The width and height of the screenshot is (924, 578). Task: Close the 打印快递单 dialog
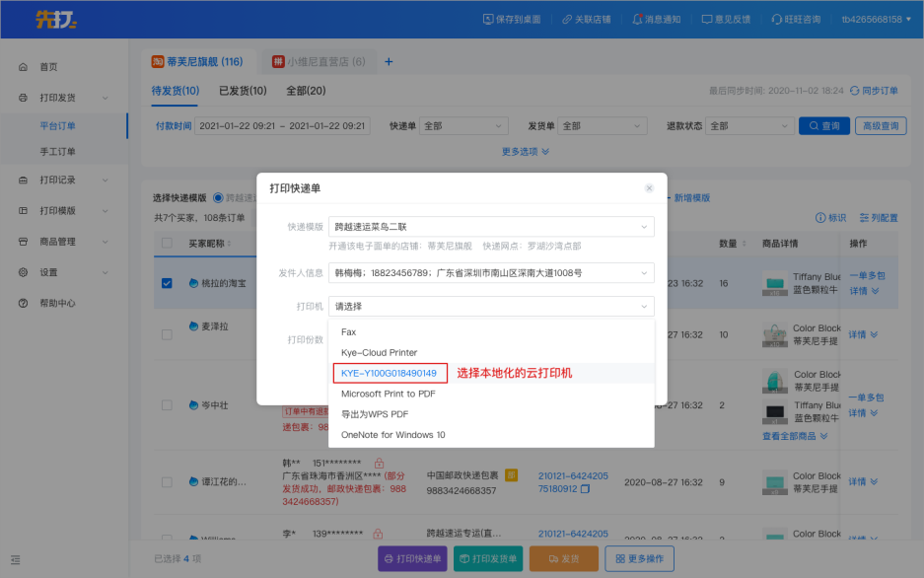tap(649, 187)
